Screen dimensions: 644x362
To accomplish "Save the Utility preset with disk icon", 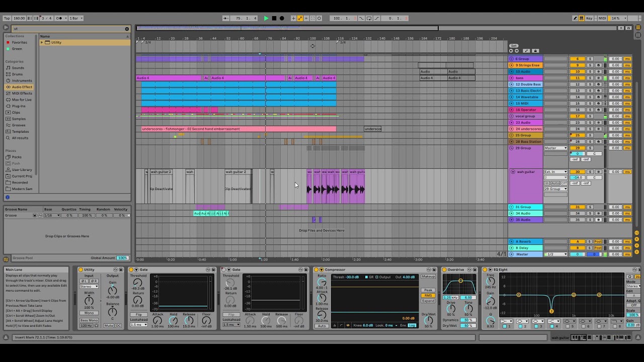I will point(121,269).
